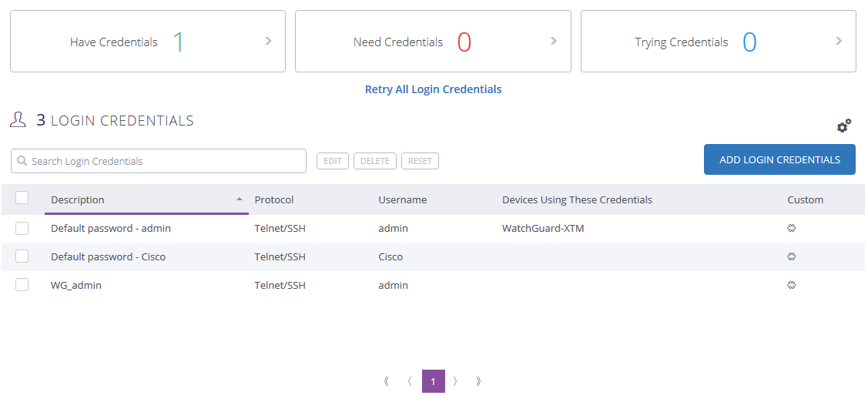
Task: Tick the WG_admin row checkbox
Action: [22, 285]
